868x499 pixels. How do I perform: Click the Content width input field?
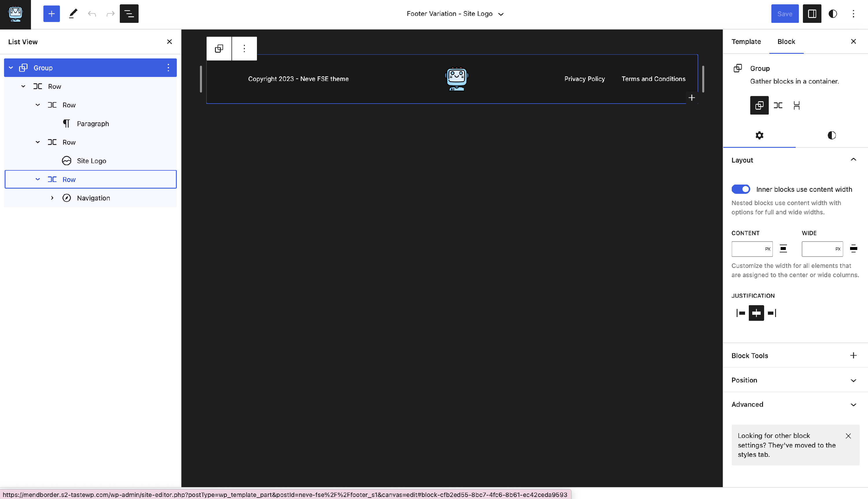click(x=747, y=249)
